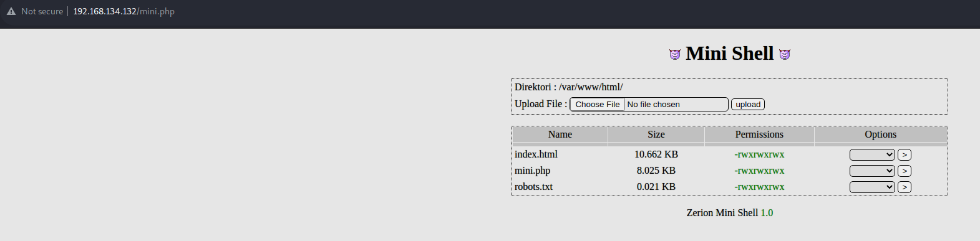Viewport: 980px width, 241px height.
Task: Click the devil emoji left of Mini Shell
Action: click(675, 54)
